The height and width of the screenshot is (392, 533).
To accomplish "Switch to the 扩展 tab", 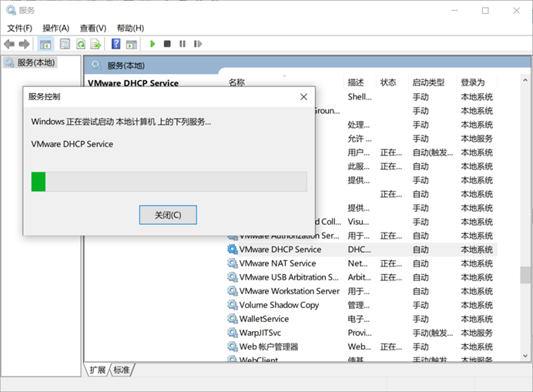I will point(98,370).
